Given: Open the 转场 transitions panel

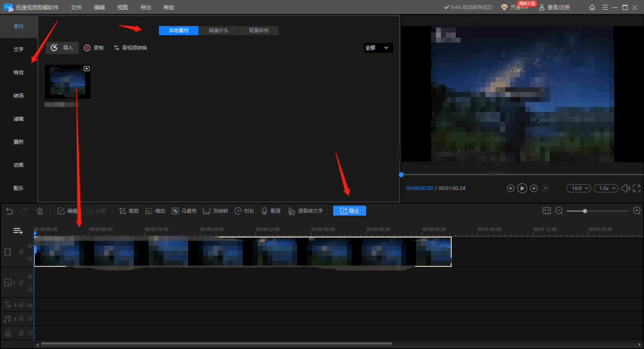Looking at the screenshot, I should [x=18, y=96].
